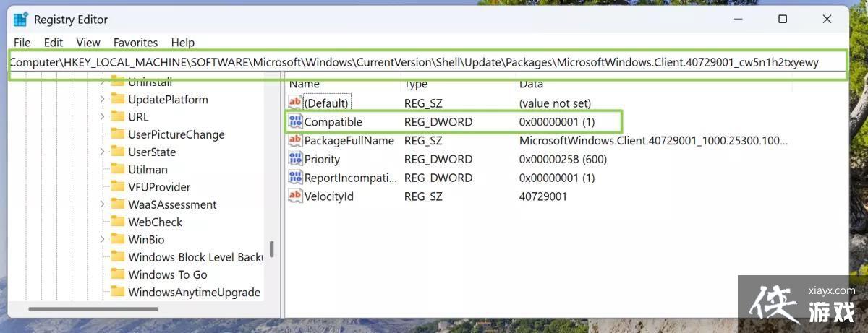This screenshot has height=333, width=868.
Task: Click the key tree's vertical scrollbar thumb
Action: pyautogui.click(x=272, y=249)
